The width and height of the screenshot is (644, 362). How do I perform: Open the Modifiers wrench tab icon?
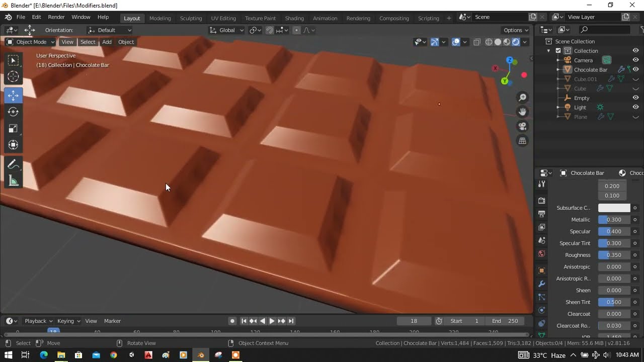542,284
